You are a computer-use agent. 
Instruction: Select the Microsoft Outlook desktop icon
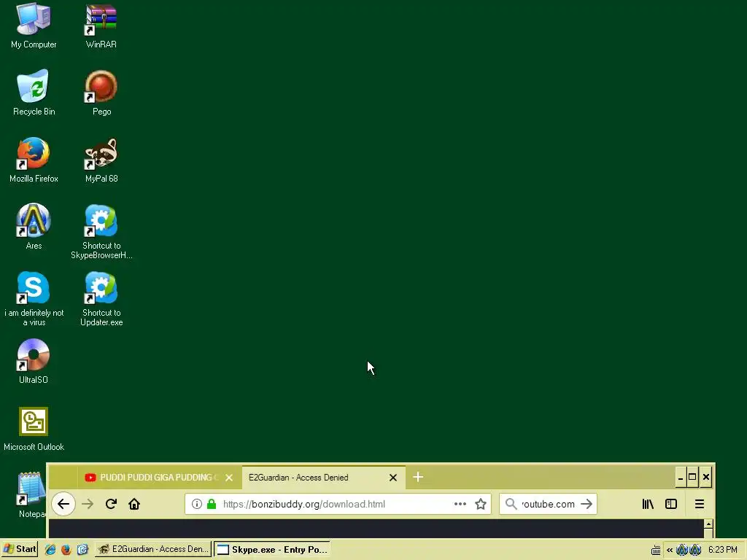click(x=34, y=429)
